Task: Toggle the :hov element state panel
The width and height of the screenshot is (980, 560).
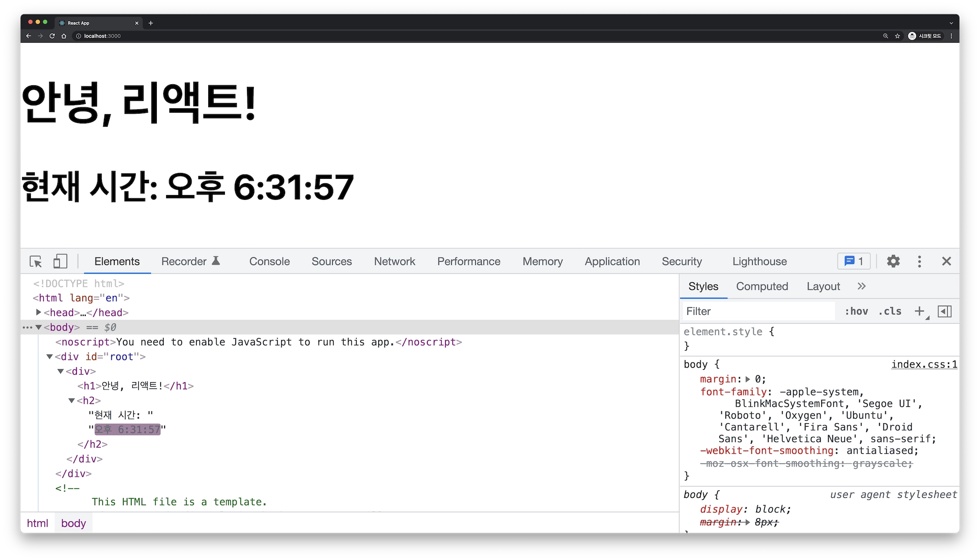Action: click(x=856, y=311)
